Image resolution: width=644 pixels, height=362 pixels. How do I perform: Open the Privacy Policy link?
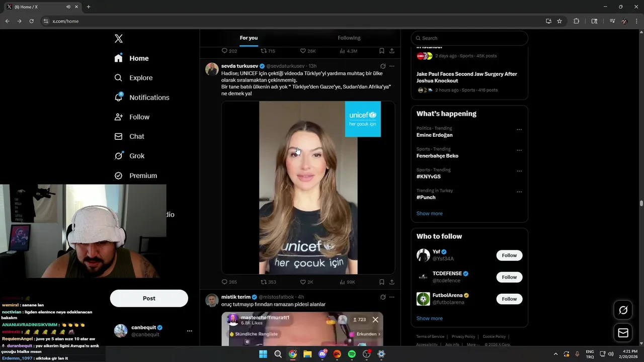(x=463, y=337)
